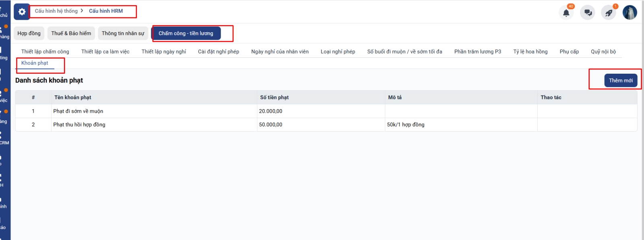This screenshot has height=240, width=644.
Task: Click the settings gear icon
Action: pyautogui.click(x=22, y=12)
